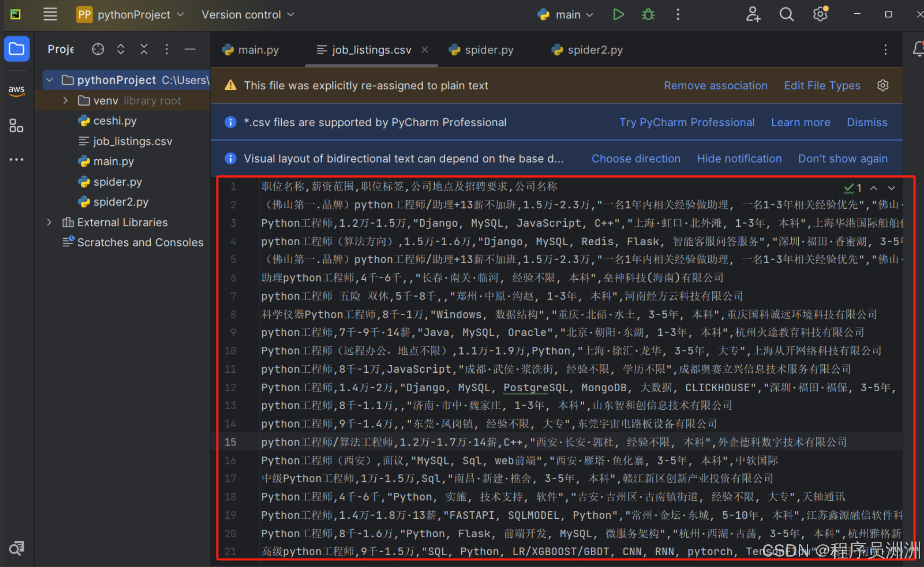Hide the Project panel with minus icon
The height and width of the screenshot is (567, 924).
[x=190, y=49]
